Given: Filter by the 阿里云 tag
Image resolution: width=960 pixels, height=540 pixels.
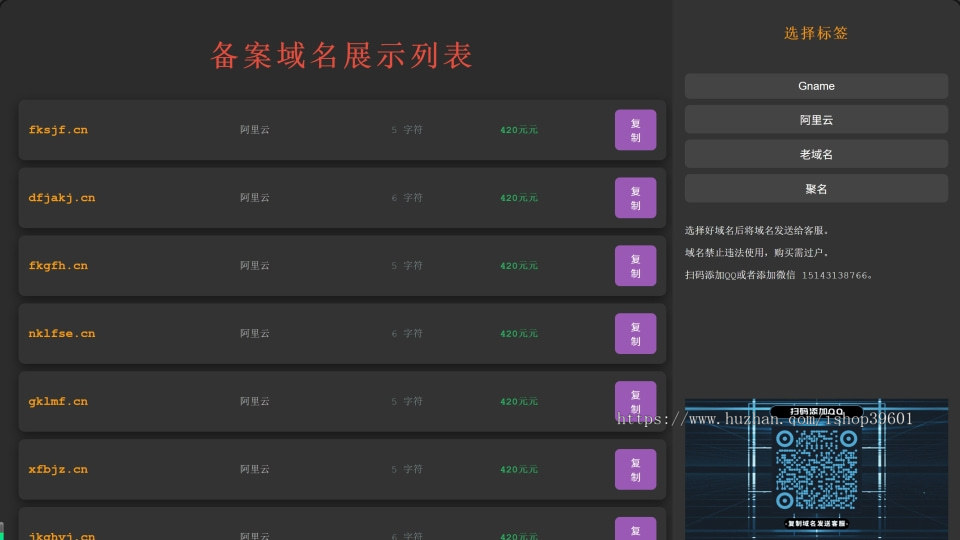Looking at the screenshot, I should click(816, 120).
